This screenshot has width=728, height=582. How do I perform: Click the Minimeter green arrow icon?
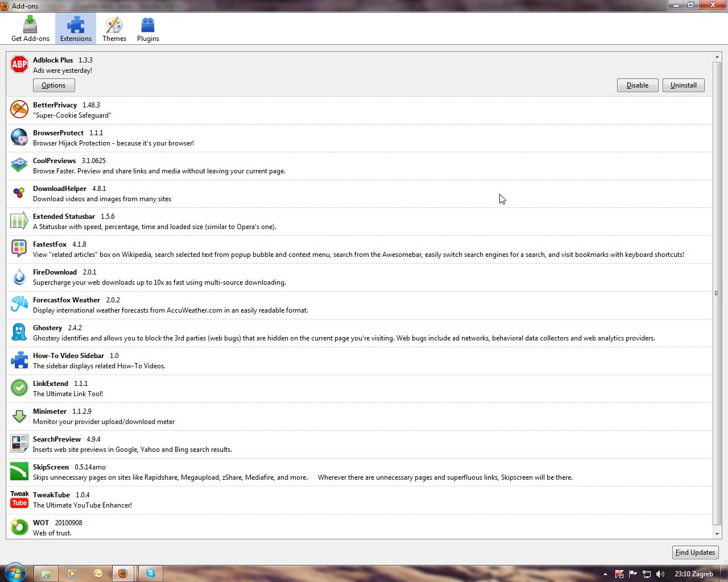[19, 415]
